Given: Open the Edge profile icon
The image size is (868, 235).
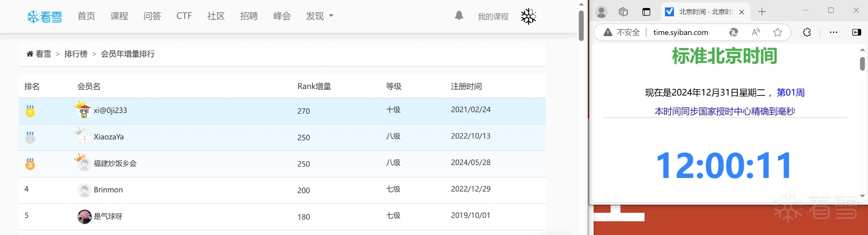Looking at the screenshot, I should (601, 12).
